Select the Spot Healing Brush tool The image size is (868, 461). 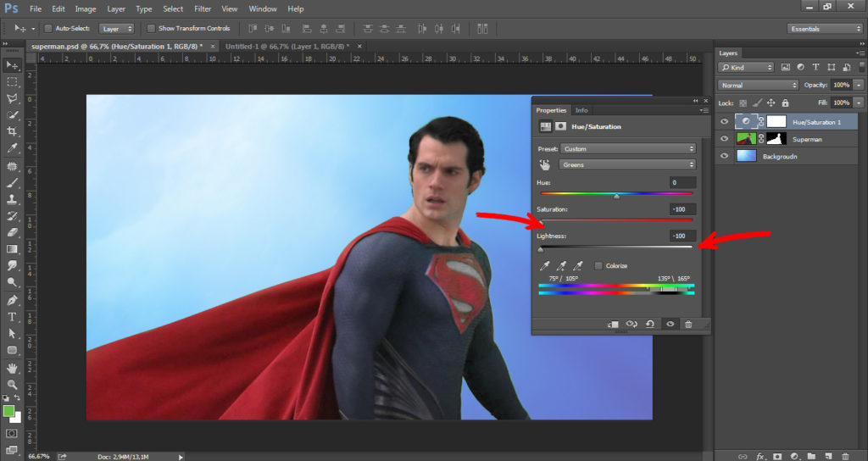click(x=12, y=166)
